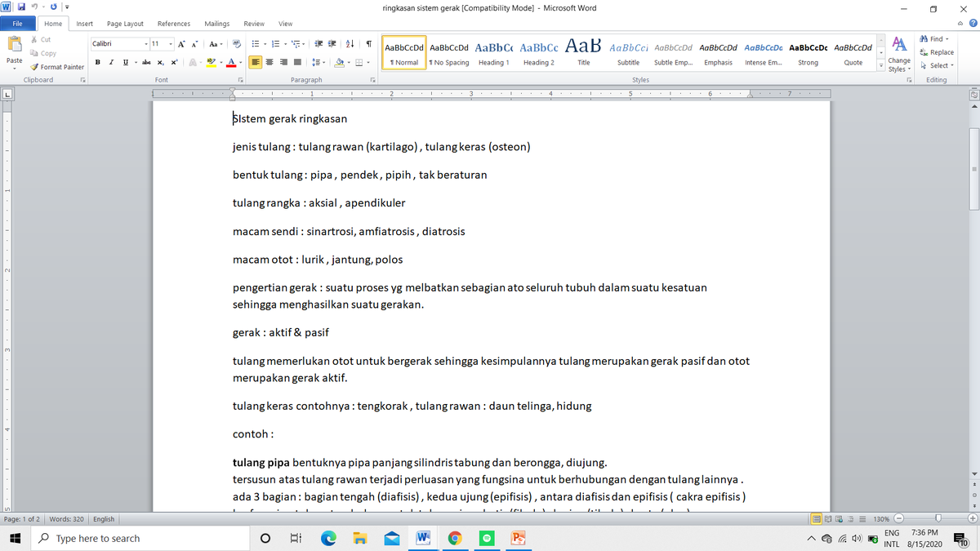
Task: Activate the Format Painter
Action: 56,67
